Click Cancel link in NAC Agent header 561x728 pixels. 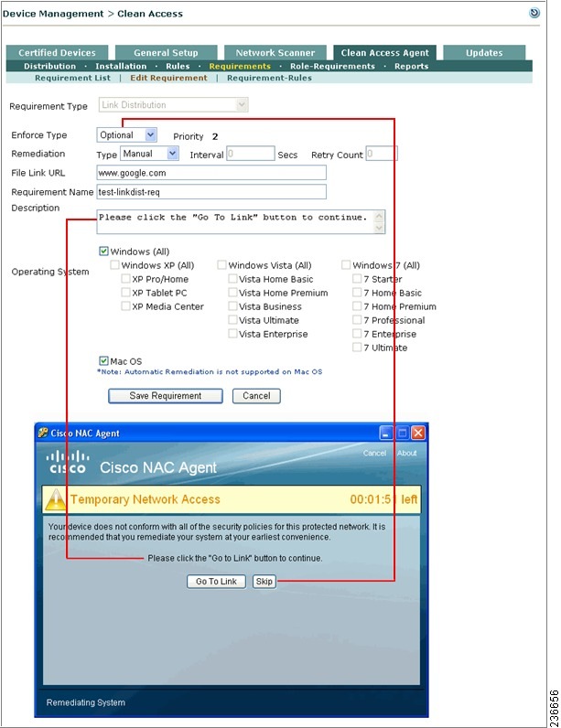pos(374,453)
